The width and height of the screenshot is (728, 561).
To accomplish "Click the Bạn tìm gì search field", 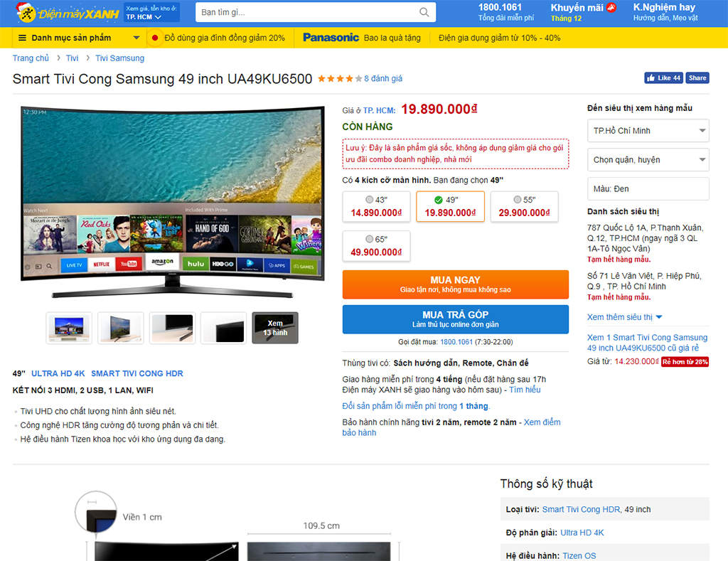I will tap(316, 13).
